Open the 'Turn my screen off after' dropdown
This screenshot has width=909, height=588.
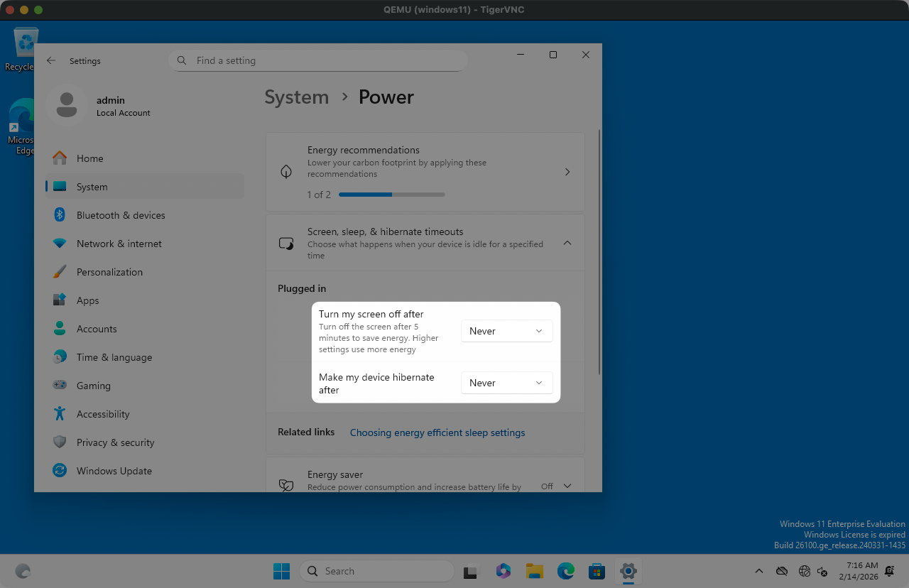[506, 331]
